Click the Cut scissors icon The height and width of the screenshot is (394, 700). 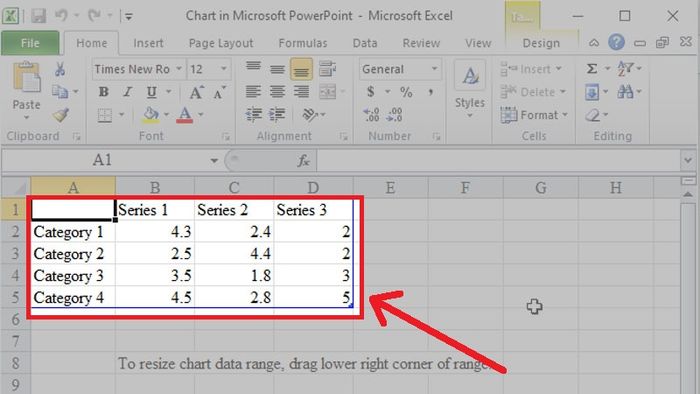(x=59, y=69)
